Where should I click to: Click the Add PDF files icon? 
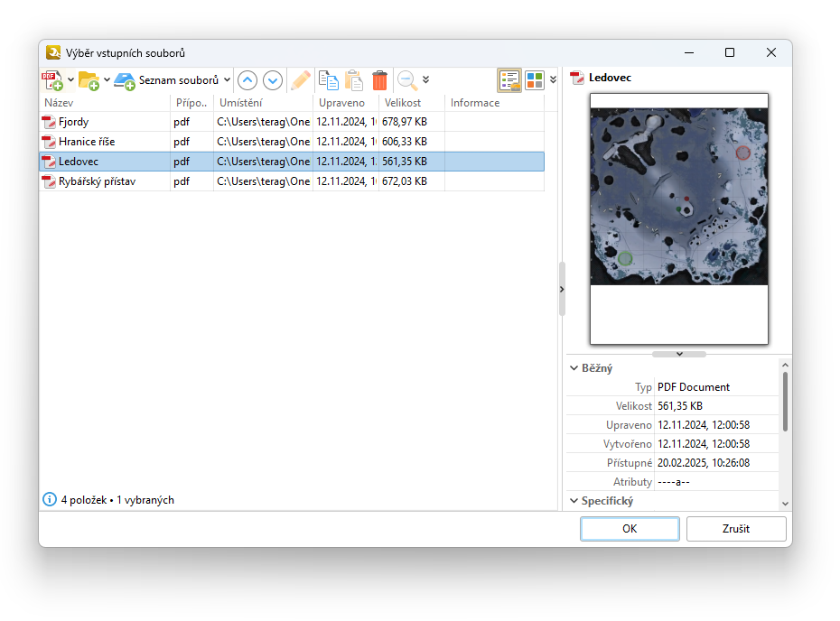(52, 80)
